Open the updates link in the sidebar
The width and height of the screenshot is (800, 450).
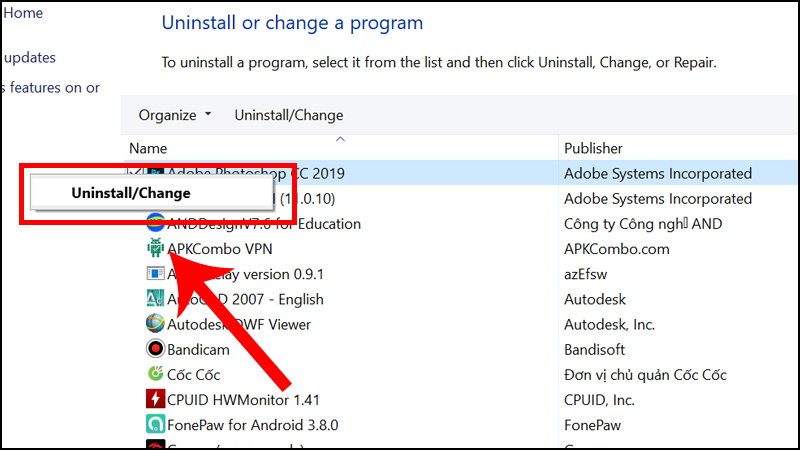click(x=30, y=58)
